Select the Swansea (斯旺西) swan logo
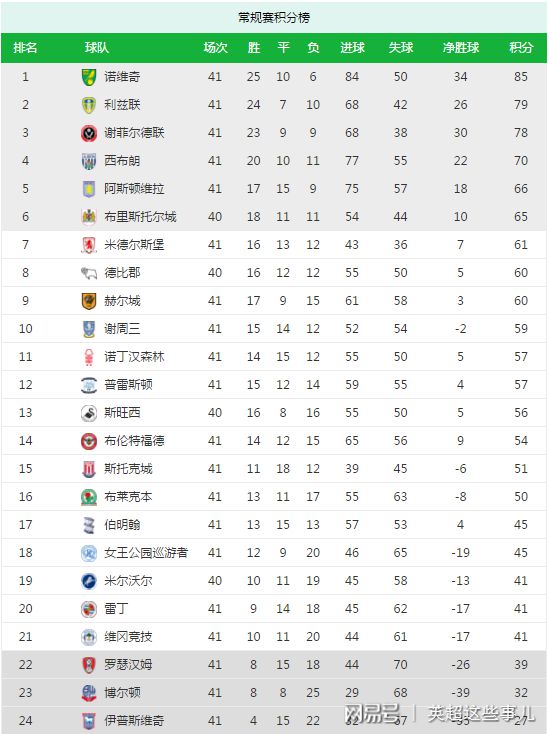This screenshot has height=734, width=549. click(89, 413)
